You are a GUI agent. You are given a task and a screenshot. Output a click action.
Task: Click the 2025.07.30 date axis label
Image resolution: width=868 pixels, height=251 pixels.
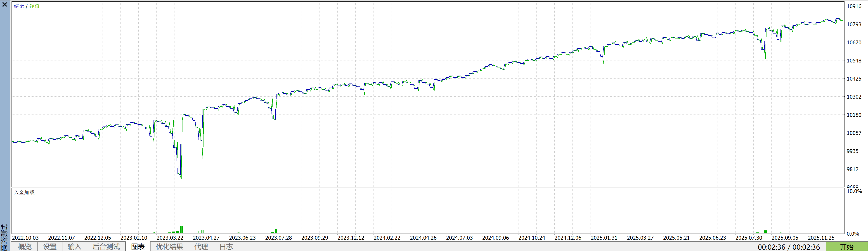(x=749, y=238)
